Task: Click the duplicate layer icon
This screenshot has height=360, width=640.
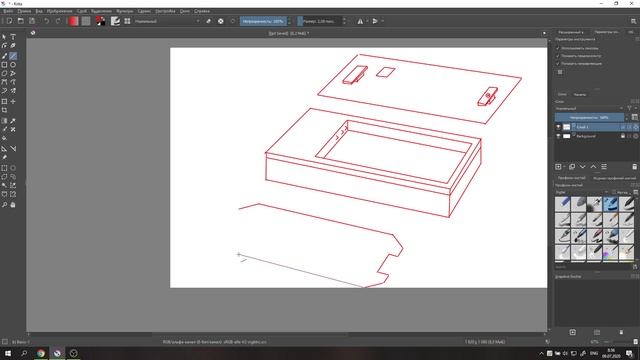Action: pyautogui.click(x=572, y=167)
